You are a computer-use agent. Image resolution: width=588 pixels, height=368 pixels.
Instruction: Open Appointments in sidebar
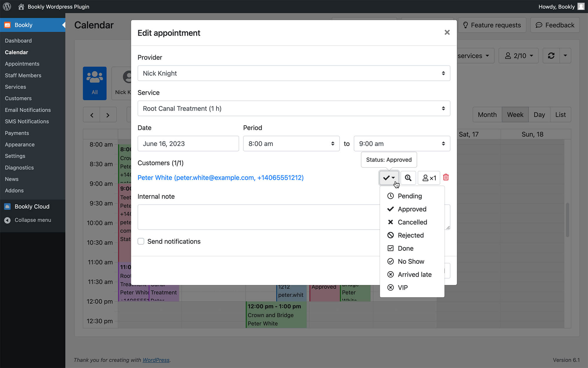22,64
